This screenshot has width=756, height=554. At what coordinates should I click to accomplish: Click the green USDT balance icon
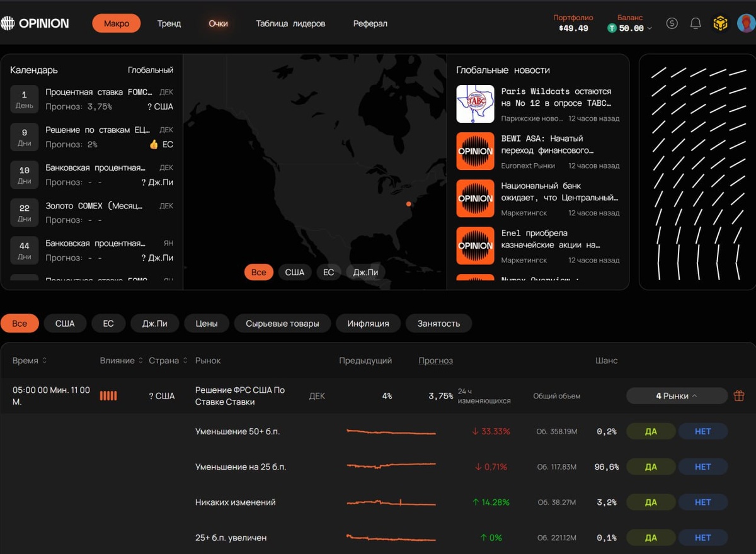[612, 28]
